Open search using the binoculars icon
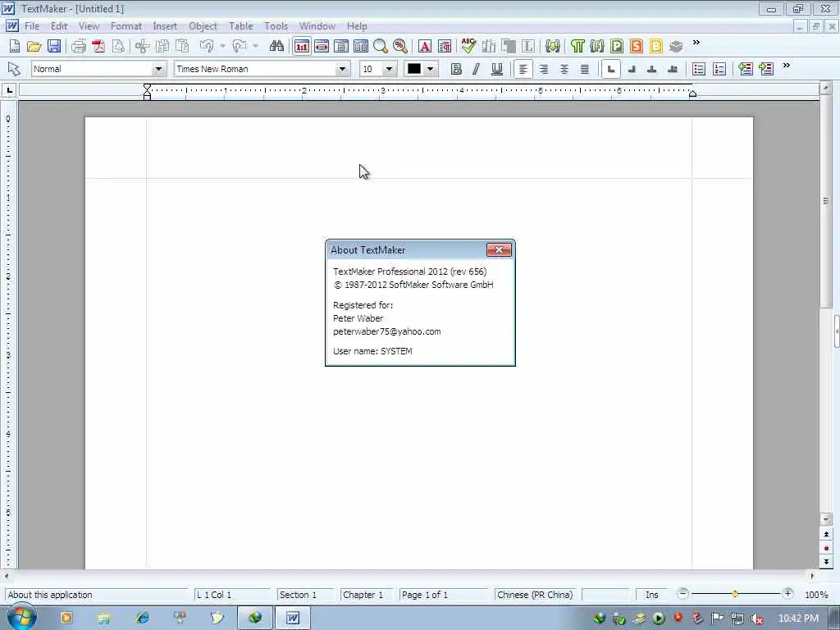 point(276,47)
